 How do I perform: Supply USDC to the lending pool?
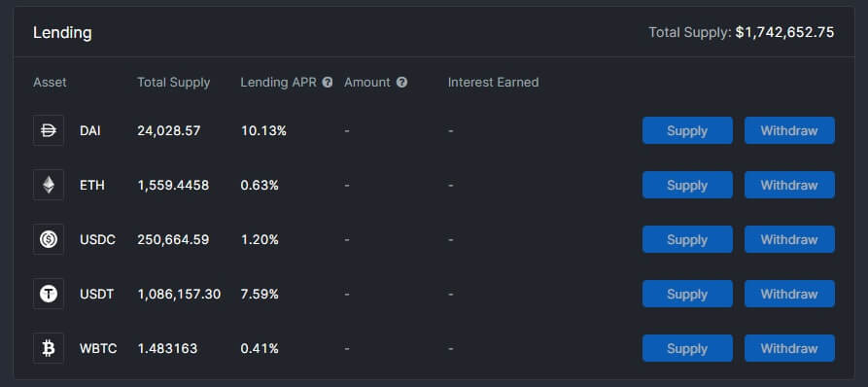tap(687, 239)
